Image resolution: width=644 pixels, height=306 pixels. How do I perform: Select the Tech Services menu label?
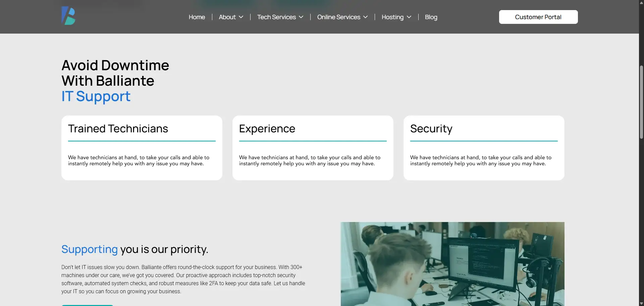pos(276,17)
